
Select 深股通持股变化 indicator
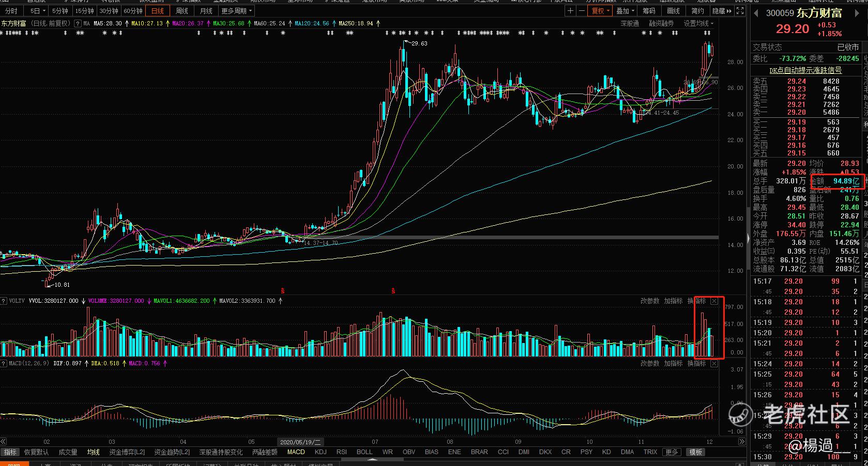[221, 452]
